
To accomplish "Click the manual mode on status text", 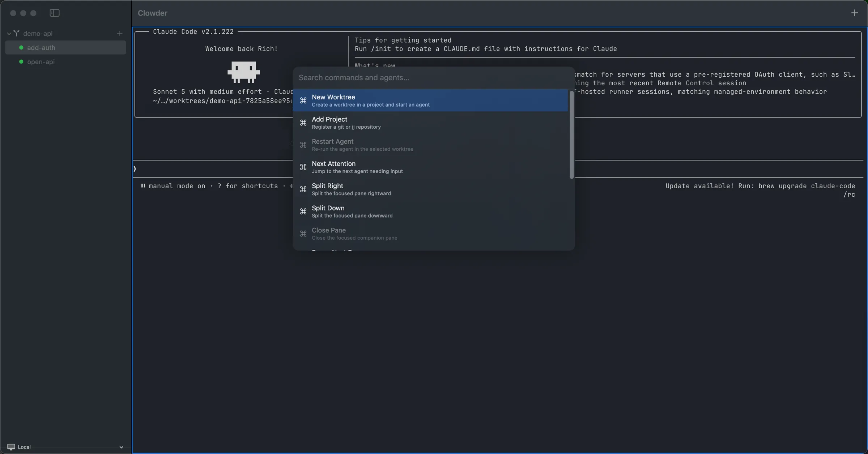I will tap(177, 186).
